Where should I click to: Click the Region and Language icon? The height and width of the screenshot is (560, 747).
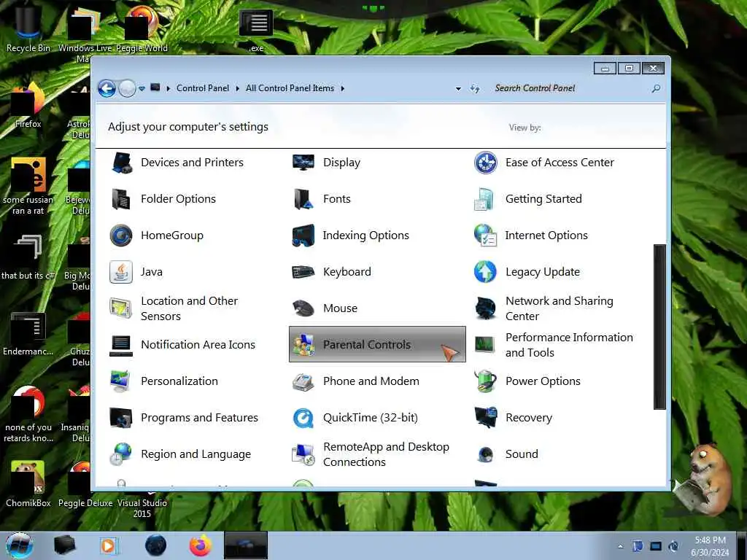pos(120,454)
